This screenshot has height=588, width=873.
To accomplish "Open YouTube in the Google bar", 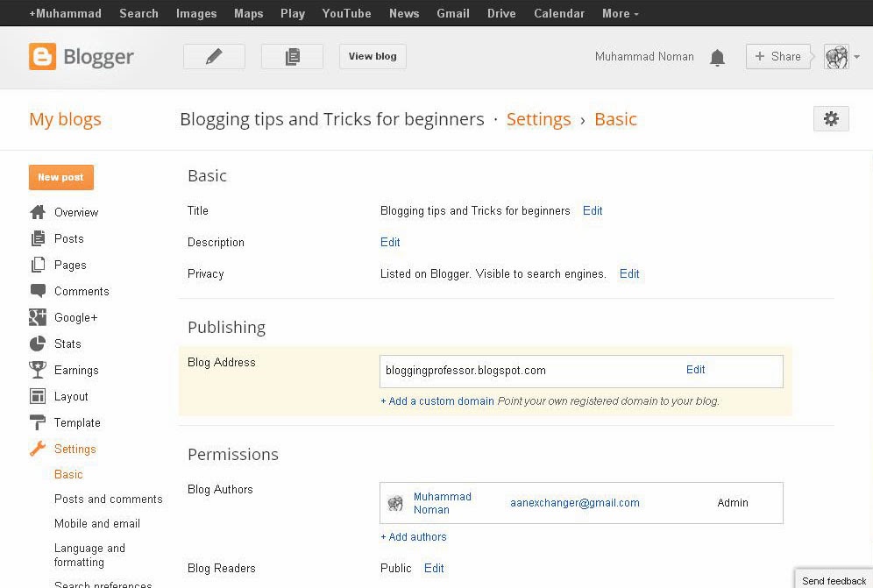I will pos(346,13).
